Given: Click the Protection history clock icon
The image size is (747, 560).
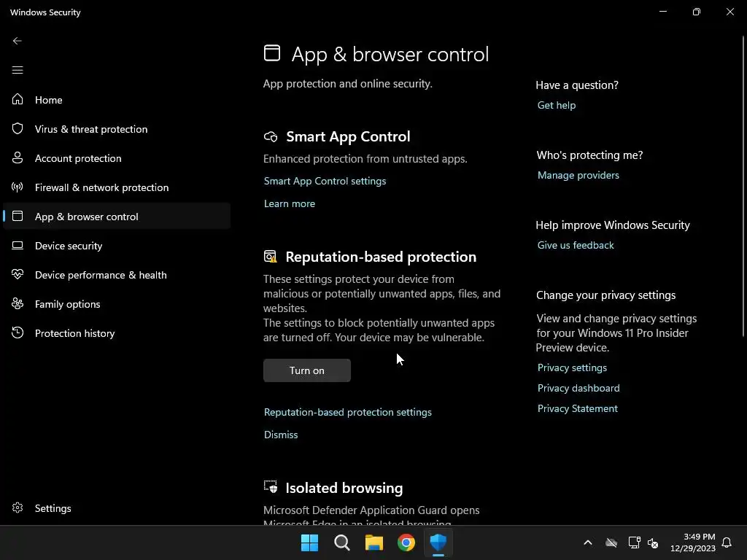Looking at the screenshot, I should point(18,332).
